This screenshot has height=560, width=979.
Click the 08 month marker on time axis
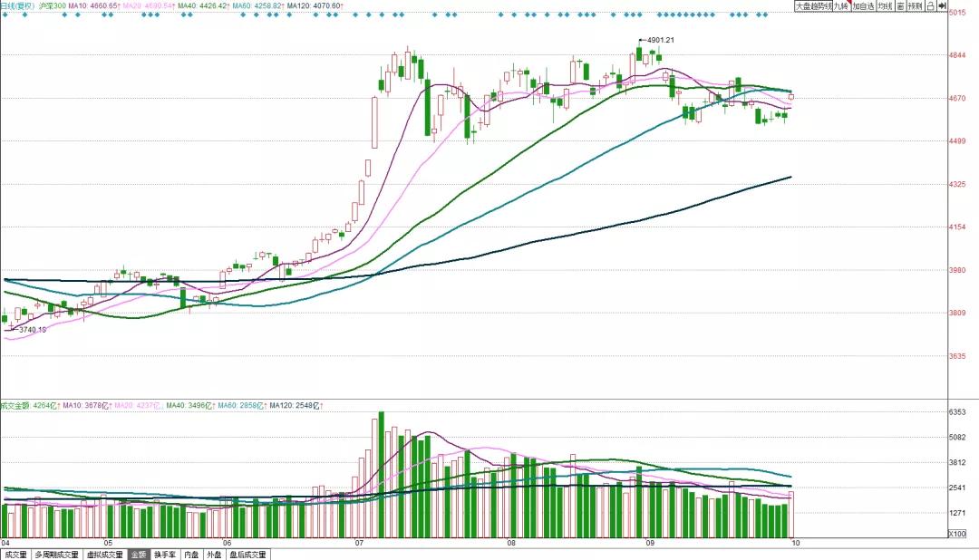[512, 543]
